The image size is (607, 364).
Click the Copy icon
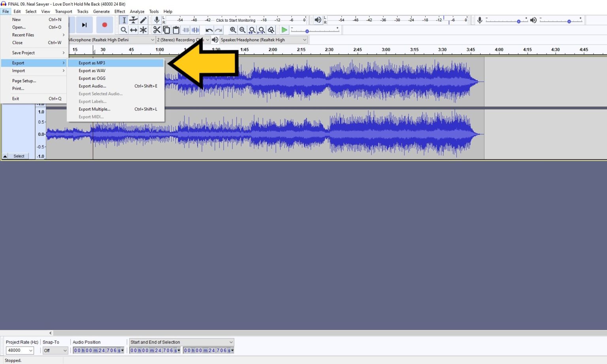tap(166, 30)
